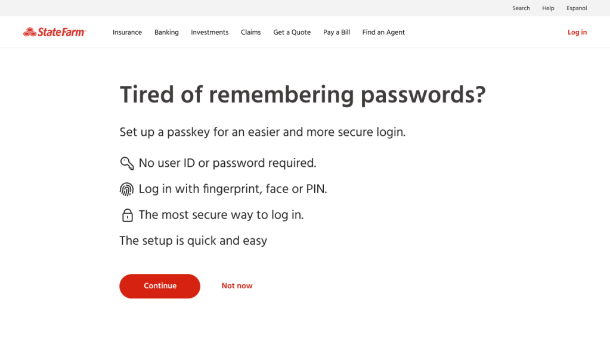Viewport: 610px width, 364px height.
Task: Click the passkey setup description line
Action: point(262,132)
